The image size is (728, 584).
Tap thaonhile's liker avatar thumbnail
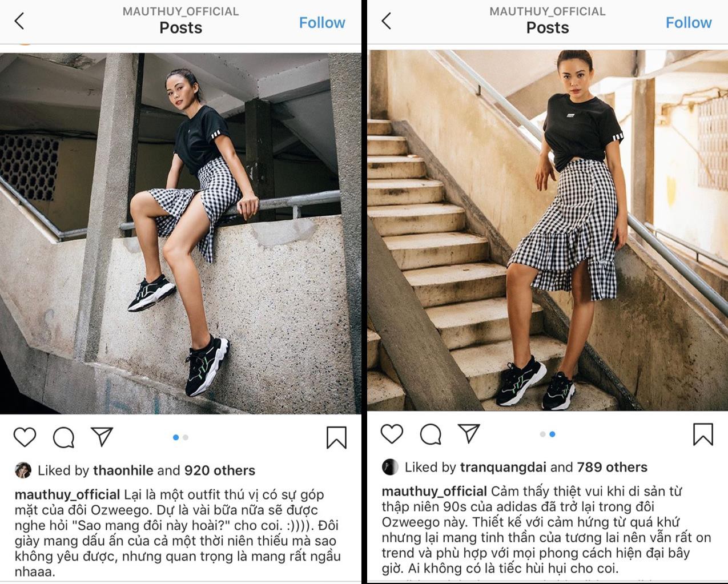coord(23,470)
